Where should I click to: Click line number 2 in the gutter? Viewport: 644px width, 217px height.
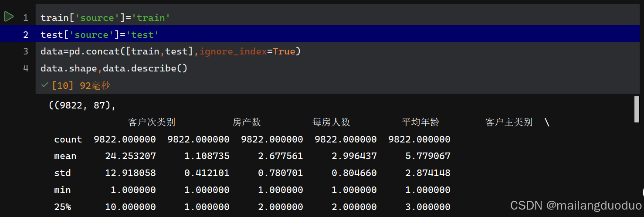click(x=25, y=35)
